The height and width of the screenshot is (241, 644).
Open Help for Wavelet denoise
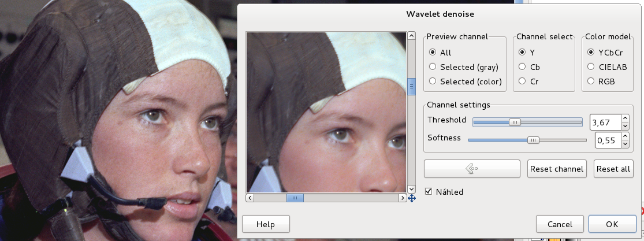[x=266, y=224]
